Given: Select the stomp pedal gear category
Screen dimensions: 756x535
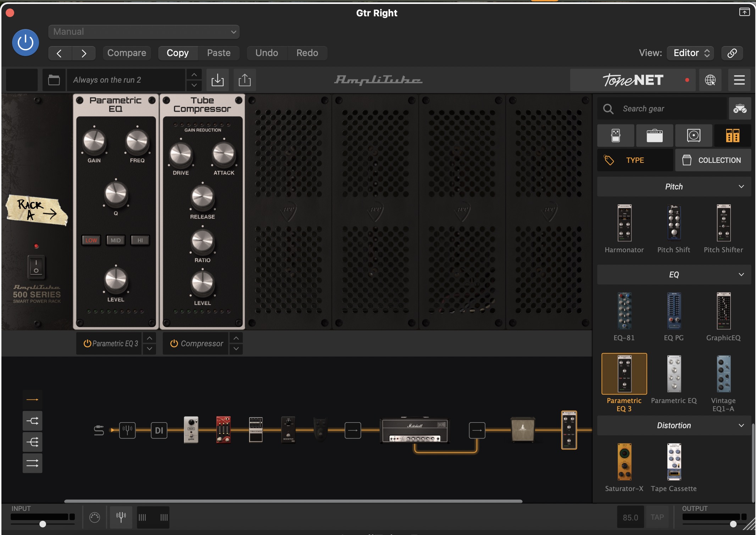Looking at the screenshot, I should tap(616, 136).
